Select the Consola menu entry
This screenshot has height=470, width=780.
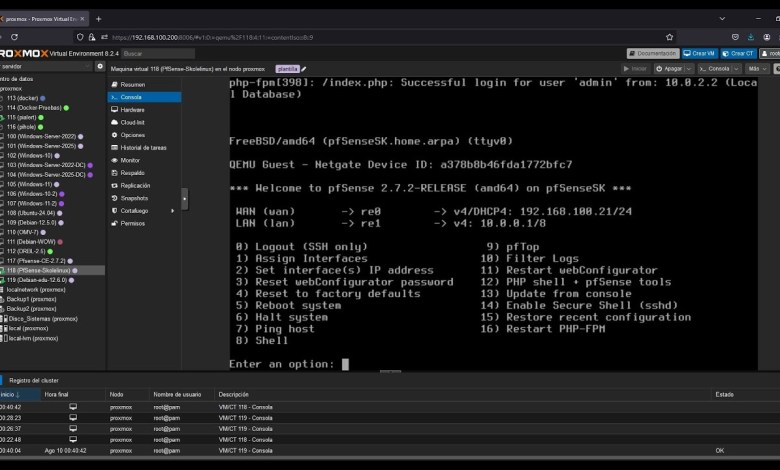click(x=144, y=97)
